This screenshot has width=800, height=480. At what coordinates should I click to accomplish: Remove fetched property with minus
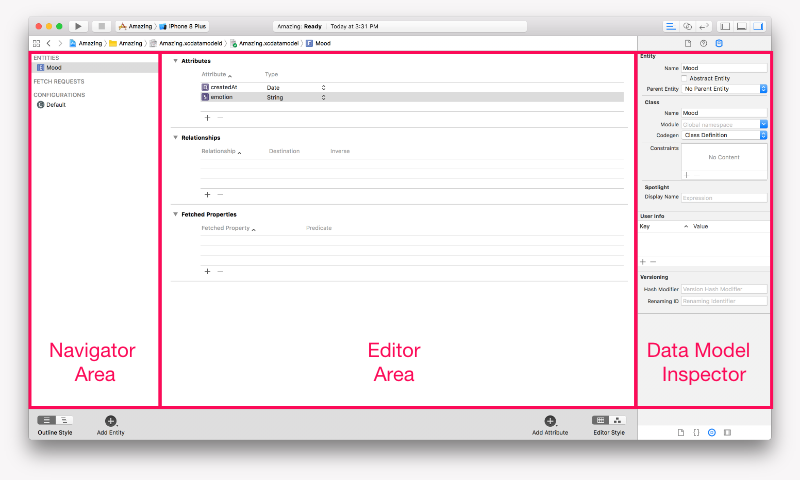[x=220, y=271]
